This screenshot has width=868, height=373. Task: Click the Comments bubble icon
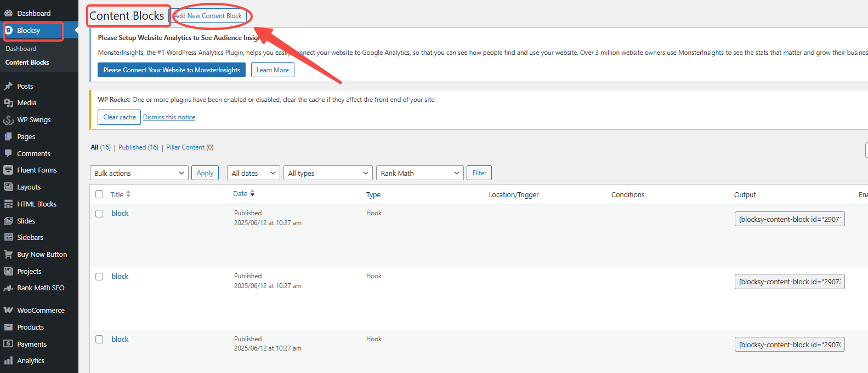pos(8,153)
